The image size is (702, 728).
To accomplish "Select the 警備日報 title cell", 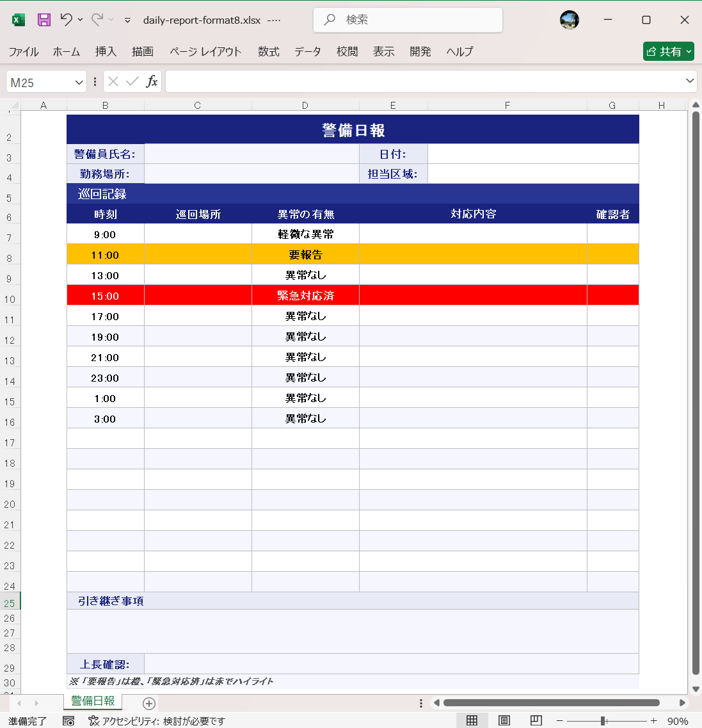I will point(353,129).
